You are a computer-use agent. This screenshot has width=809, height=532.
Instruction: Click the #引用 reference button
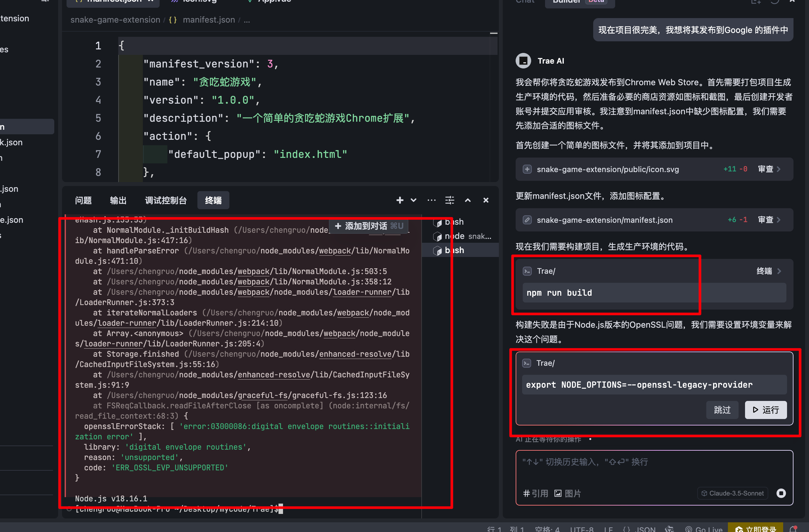(536, 493)
